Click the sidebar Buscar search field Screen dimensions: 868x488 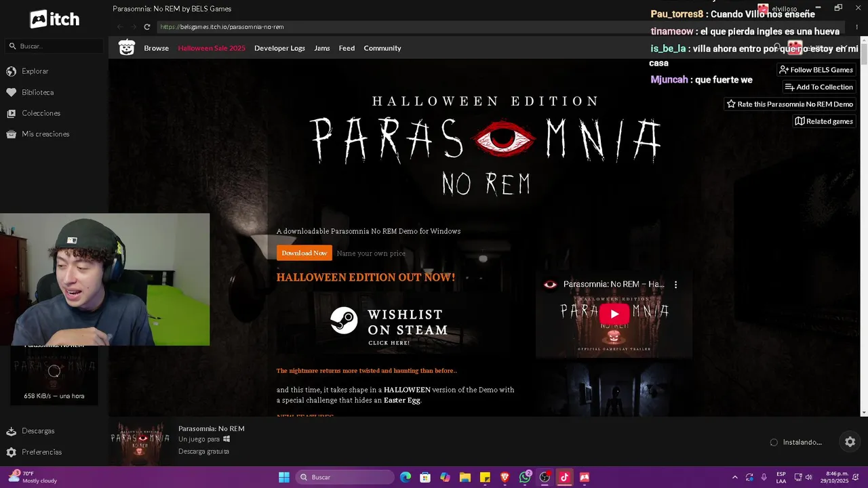pos(54,46)
